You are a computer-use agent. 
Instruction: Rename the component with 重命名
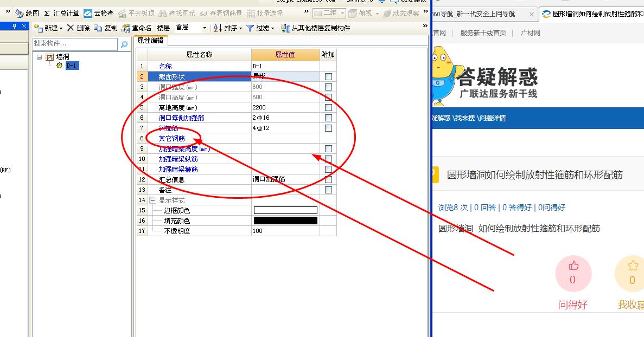[137, 28]
